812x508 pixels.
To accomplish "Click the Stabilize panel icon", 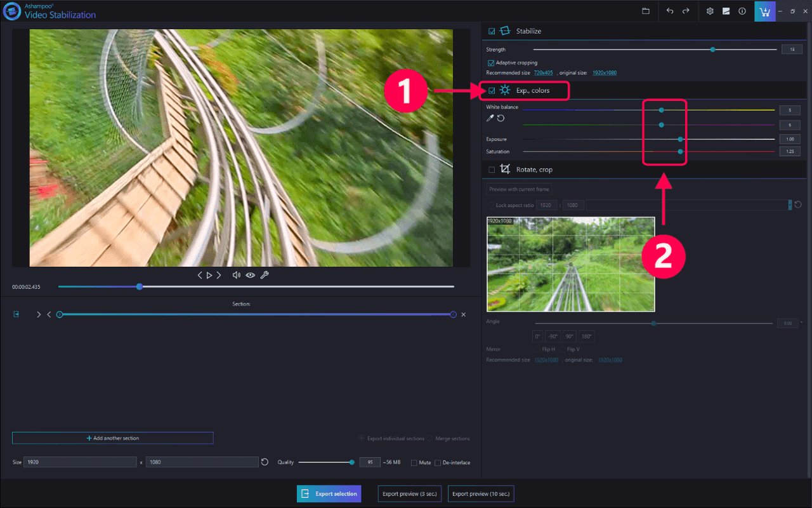I will tap(505, 30).
